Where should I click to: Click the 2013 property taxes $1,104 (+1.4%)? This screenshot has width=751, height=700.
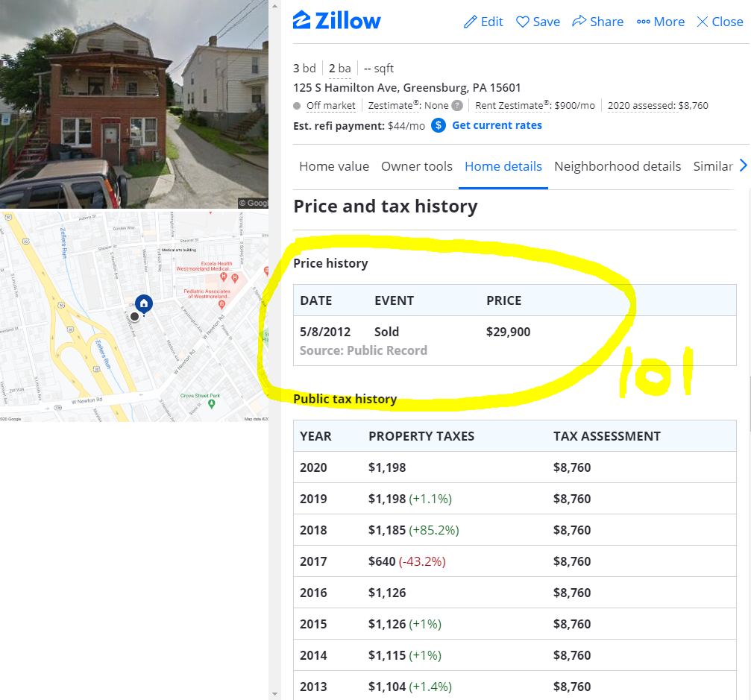pos(410,687)
